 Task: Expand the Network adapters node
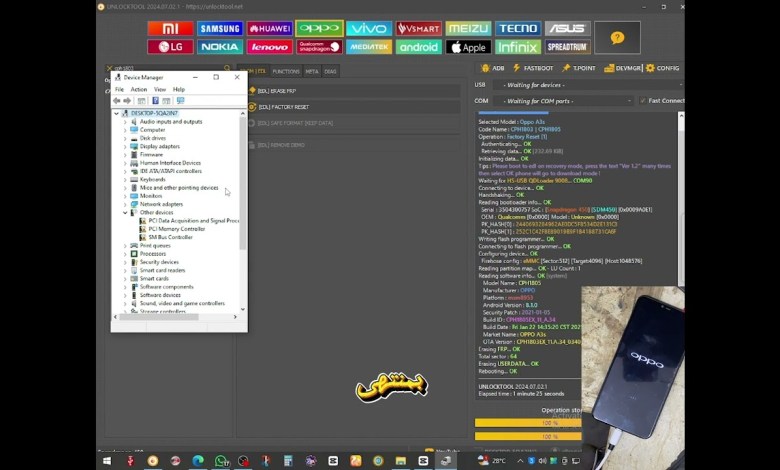pyautogui.click(x=126, y=204)
